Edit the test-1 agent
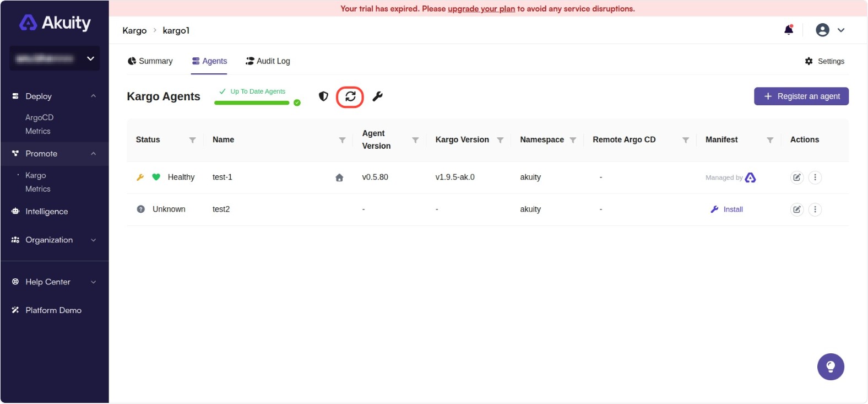This screenshot has width=868, height=404. (x=797, y=177)
